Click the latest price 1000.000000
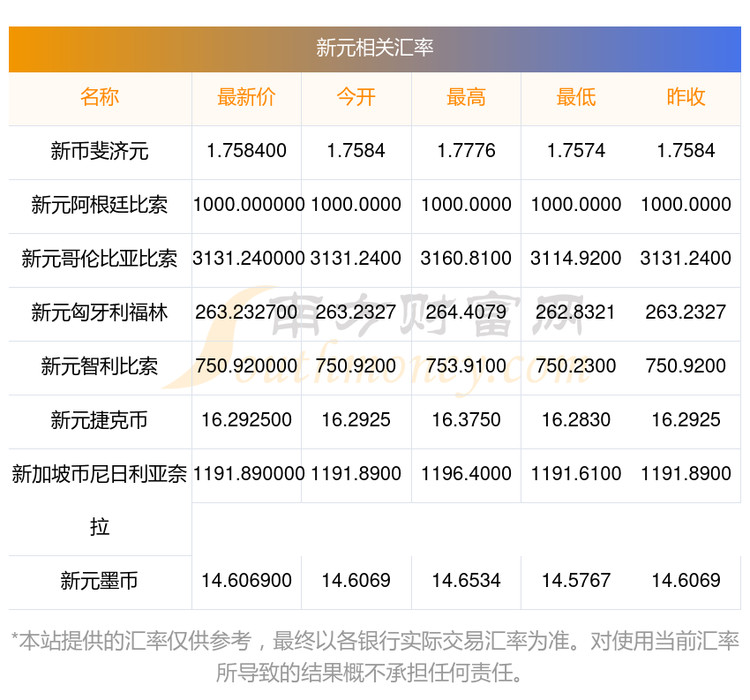This screenshot has height=700, width=750. pyautogui.click(x=249, y=204)
